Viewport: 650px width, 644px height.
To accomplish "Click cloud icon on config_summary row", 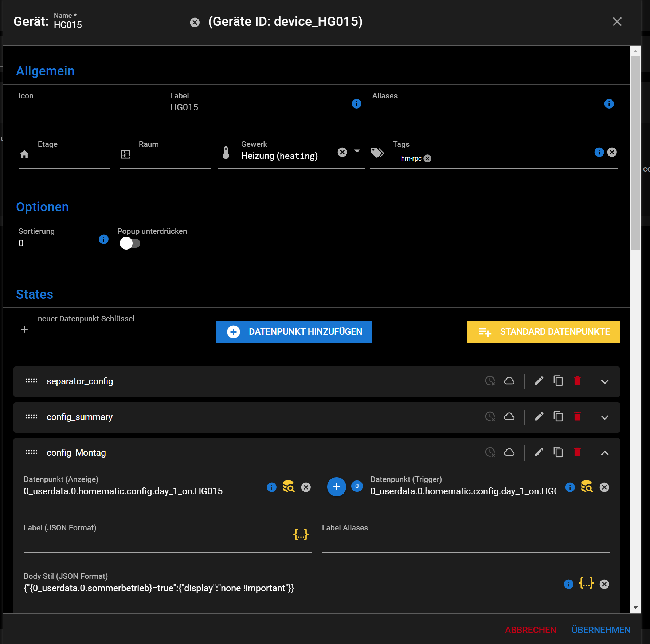I will point(509,417).
